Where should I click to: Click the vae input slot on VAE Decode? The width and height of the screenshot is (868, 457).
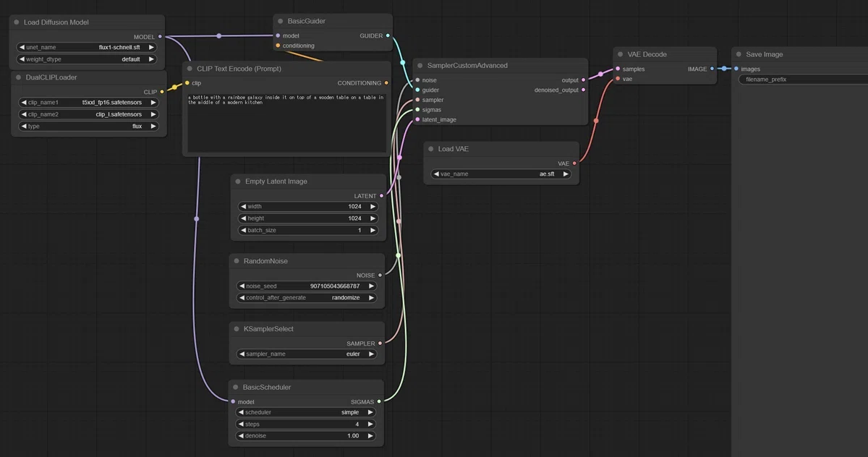[x=618, y=79]
